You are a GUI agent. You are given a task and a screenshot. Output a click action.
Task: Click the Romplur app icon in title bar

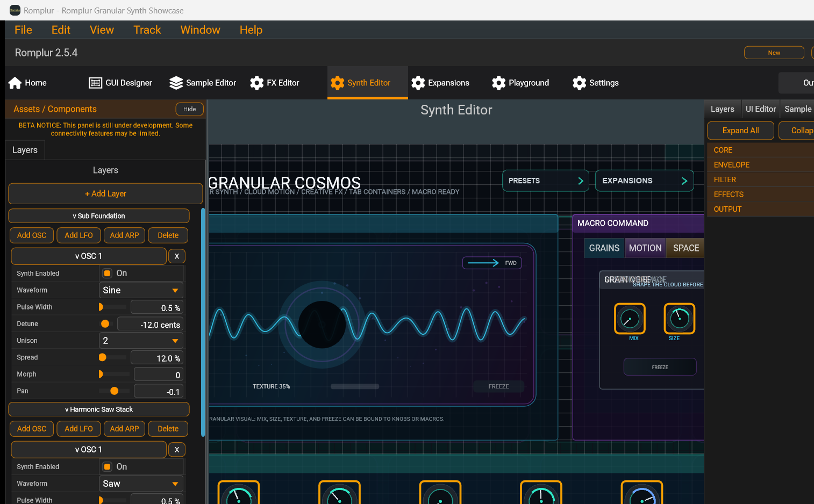pyautogui.click(x=15, y=10)
